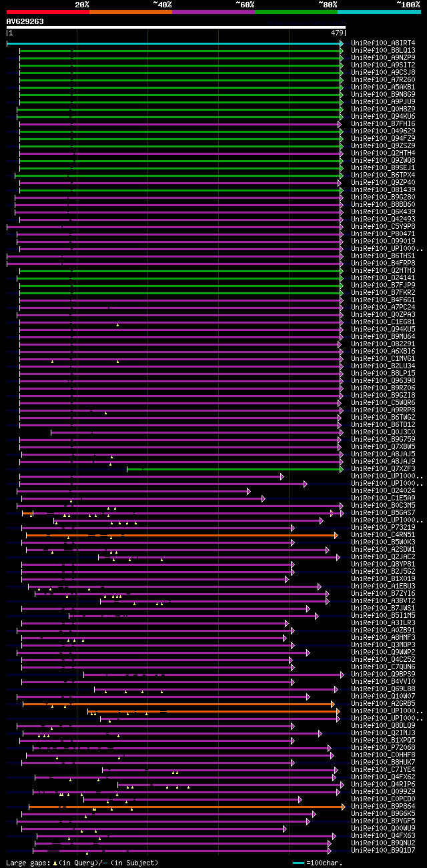The height and width of the screenshot is (868, 427).
Task: Open hit UniRef100_P72068
Action: tap(383, 747)
